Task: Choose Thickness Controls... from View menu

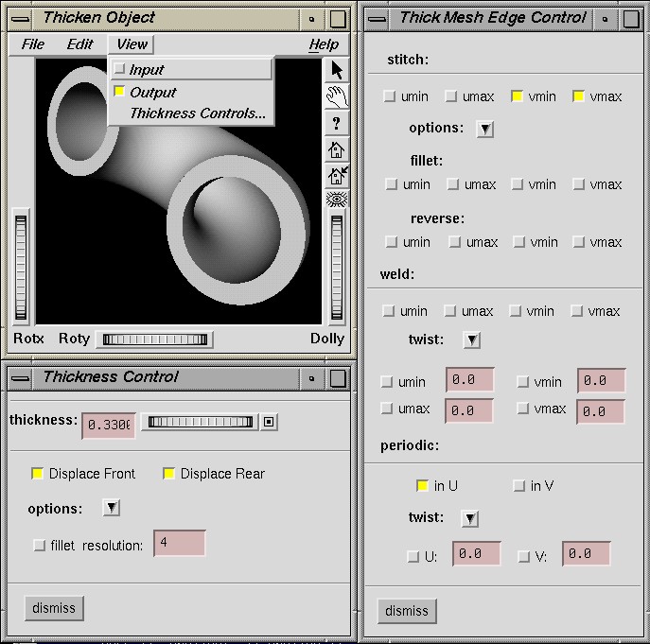Action: point(197,113)
